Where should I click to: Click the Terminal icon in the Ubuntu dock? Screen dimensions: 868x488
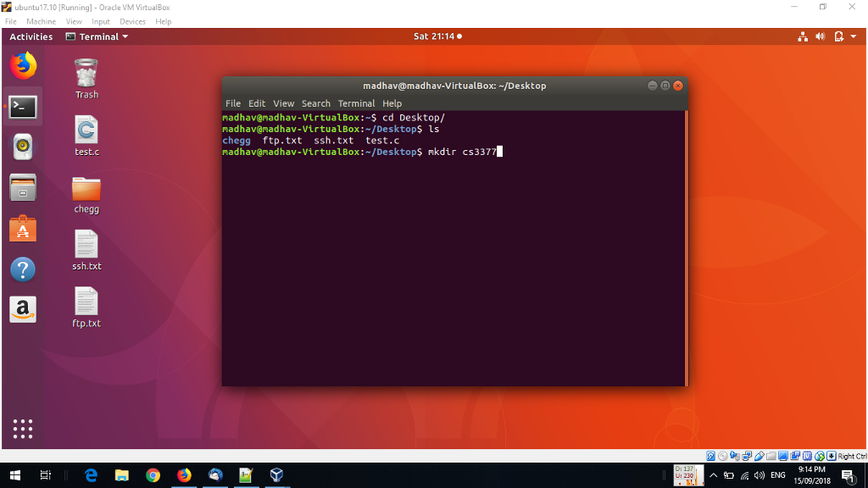(x=23, y=107)
